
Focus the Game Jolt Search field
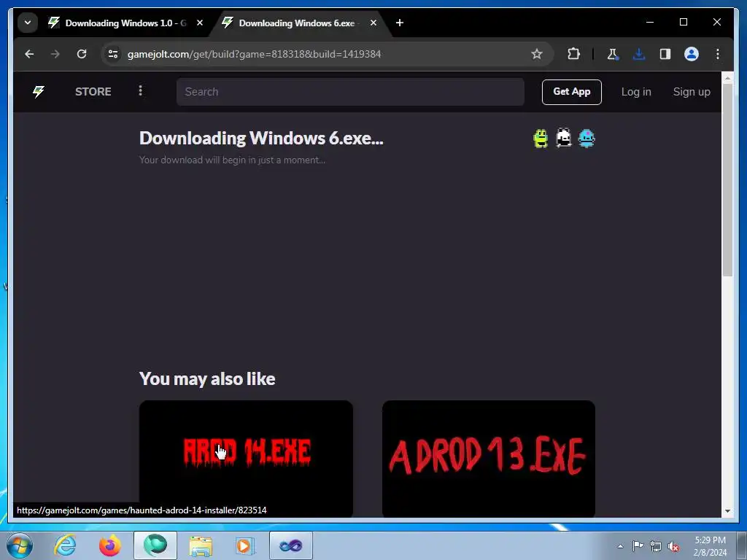click(x=350, y=92)
